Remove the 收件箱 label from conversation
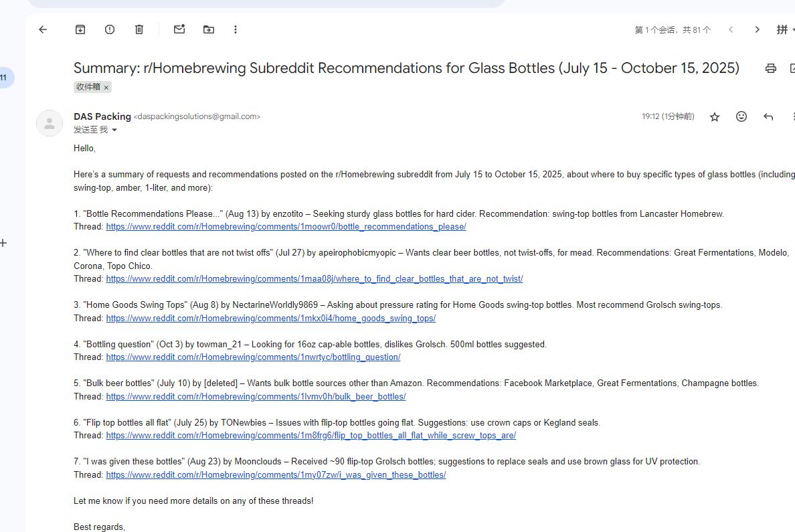 [106, 88]
